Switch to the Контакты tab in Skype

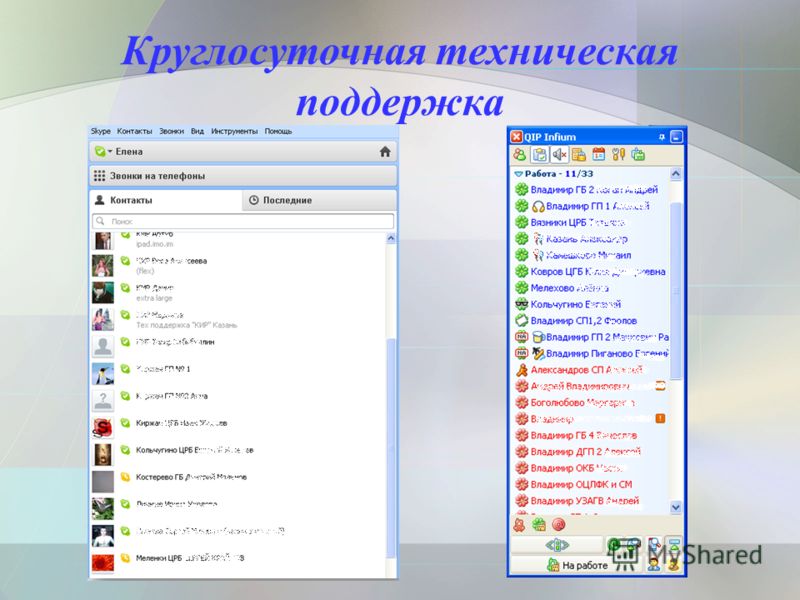point(165,201)
